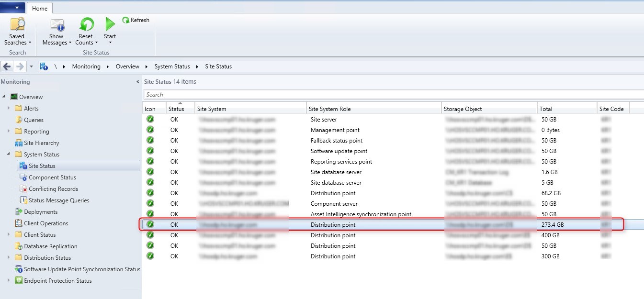Select the Management point row
Image resolution: width=644 pixels, height=299 pixels.
[x=394, y=130]
